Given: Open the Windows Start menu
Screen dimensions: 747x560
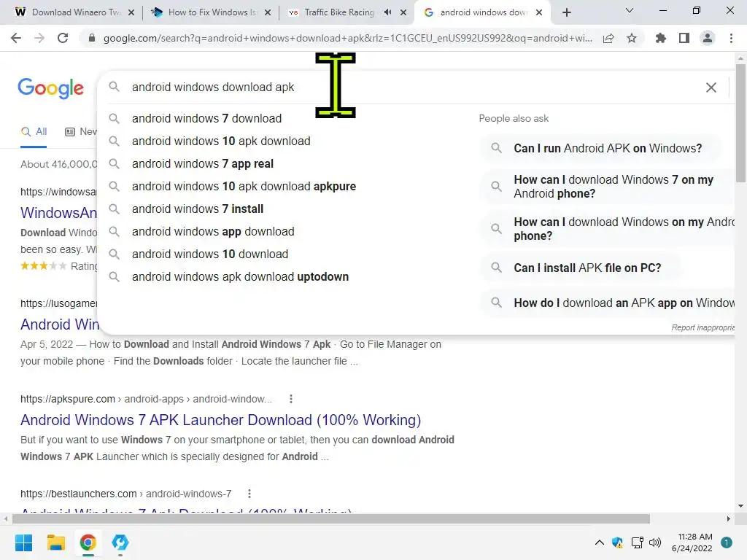Looking at the screenshot, I should (x=23, y=542).
